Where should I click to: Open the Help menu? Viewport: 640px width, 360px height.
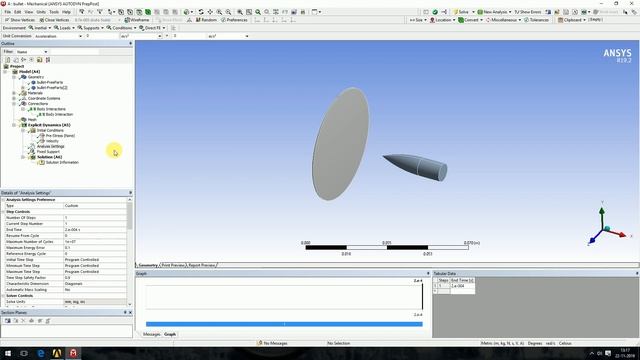click(66, 12)
